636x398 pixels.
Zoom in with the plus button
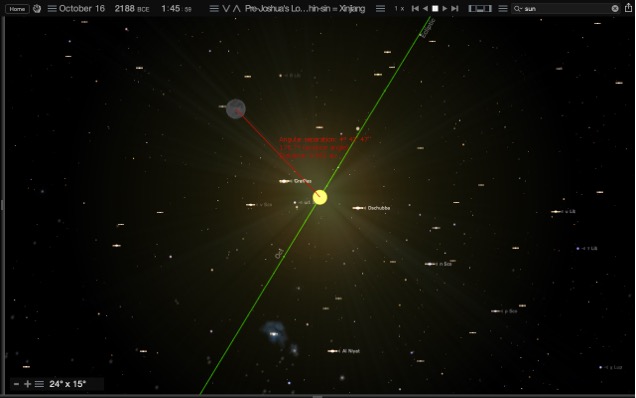point(28,384)
